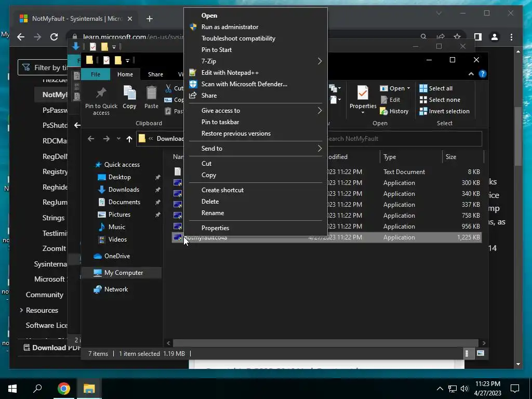
Task: Choose Cut in the context menu
Action: (206, 164)
